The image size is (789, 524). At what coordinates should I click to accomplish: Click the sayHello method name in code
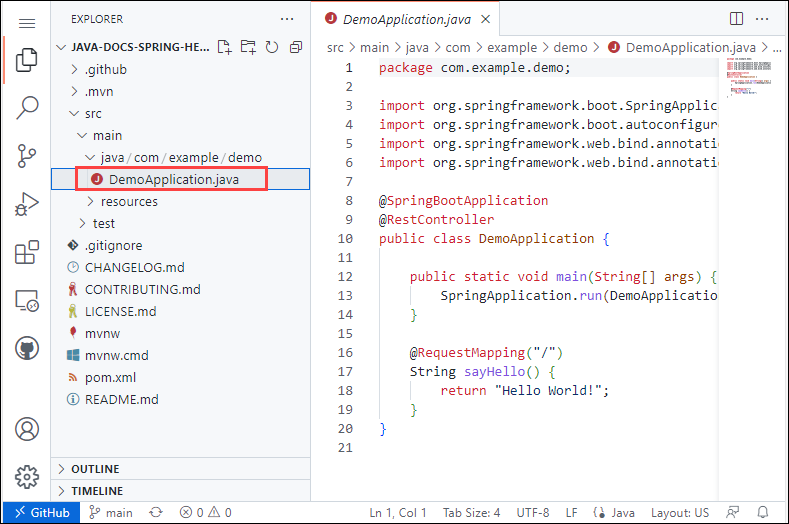click(494, 371)
